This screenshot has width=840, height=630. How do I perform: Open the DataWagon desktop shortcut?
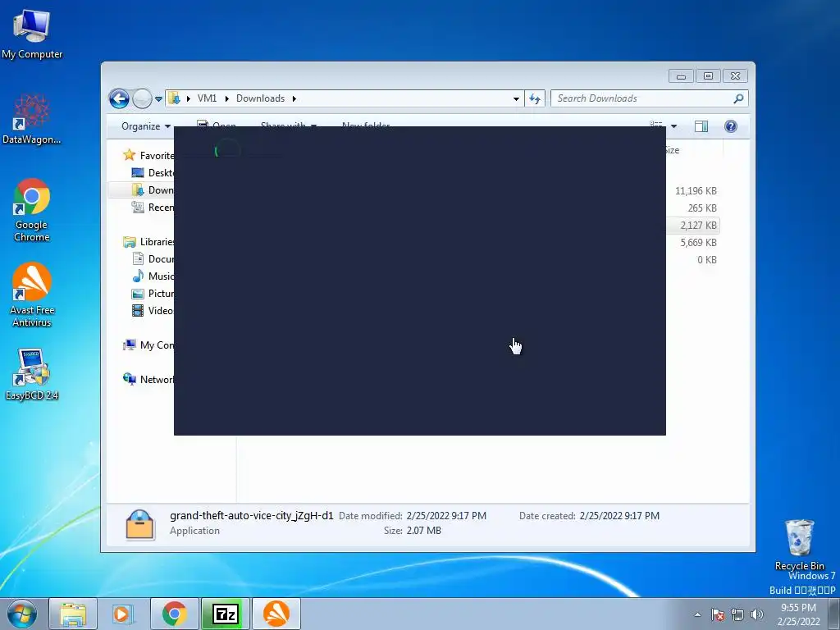click(32, 119)
